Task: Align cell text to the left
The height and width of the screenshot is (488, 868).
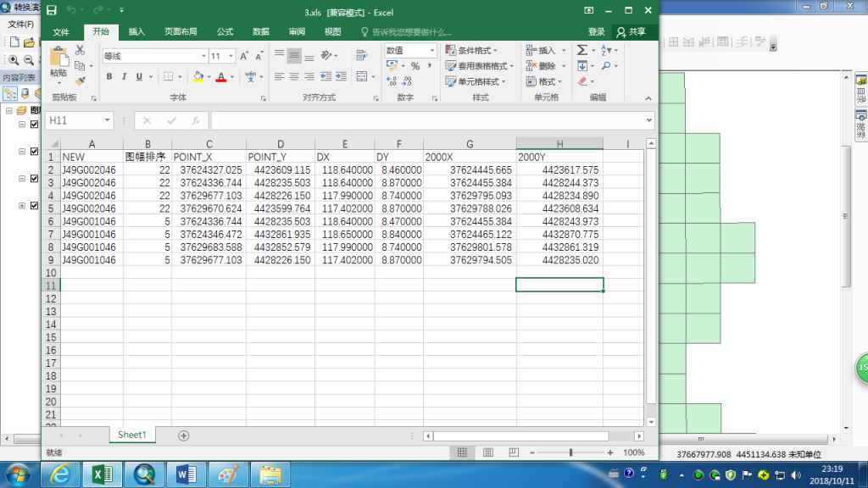Action: click(x=279, y=76)
